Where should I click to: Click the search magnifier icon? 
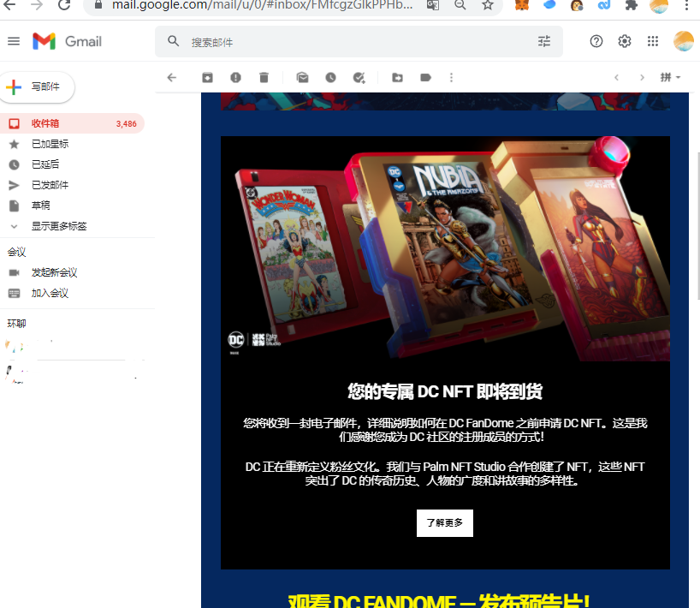(174, 42)
